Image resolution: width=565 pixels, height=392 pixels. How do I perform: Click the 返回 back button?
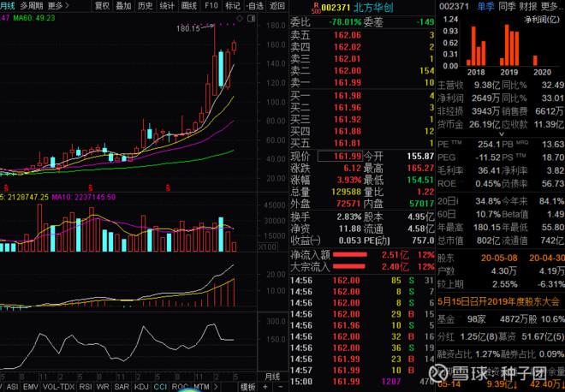point(277,6)
